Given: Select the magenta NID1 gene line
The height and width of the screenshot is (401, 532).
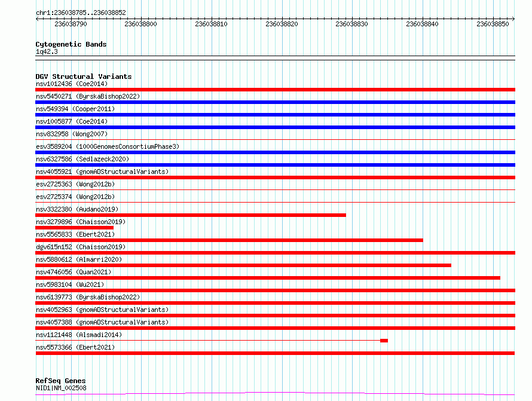Looking at the screenshot, I should click(x=275, y=394).
